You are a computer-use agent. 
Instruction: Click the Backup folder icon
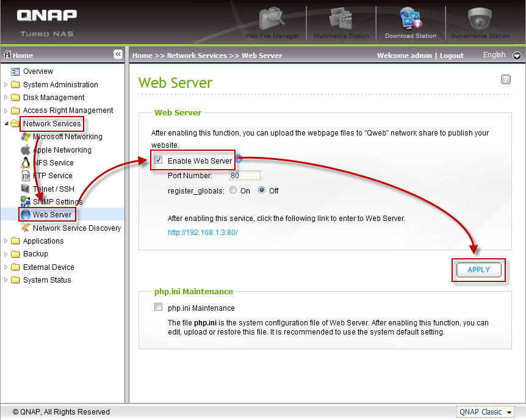15,254
